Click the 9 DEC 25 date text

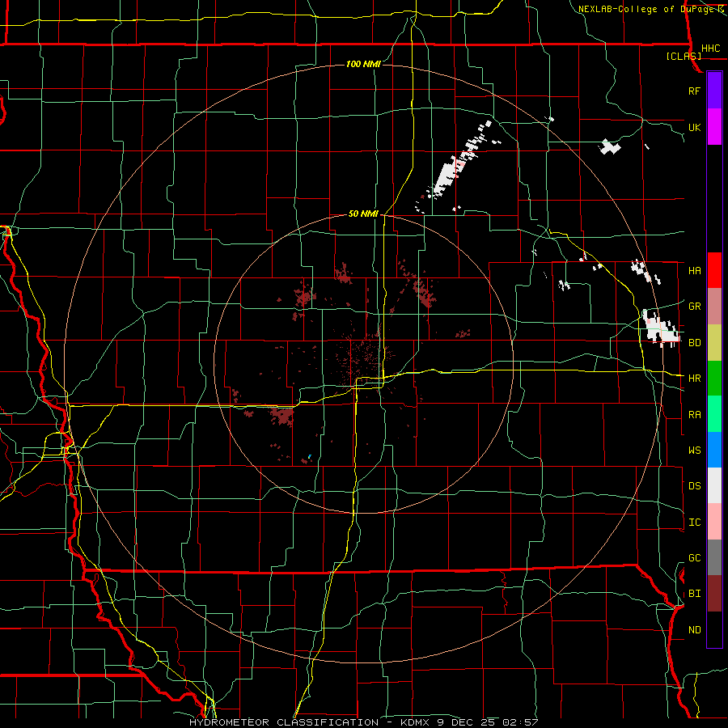pyautogui.click(x=467, y=722)
